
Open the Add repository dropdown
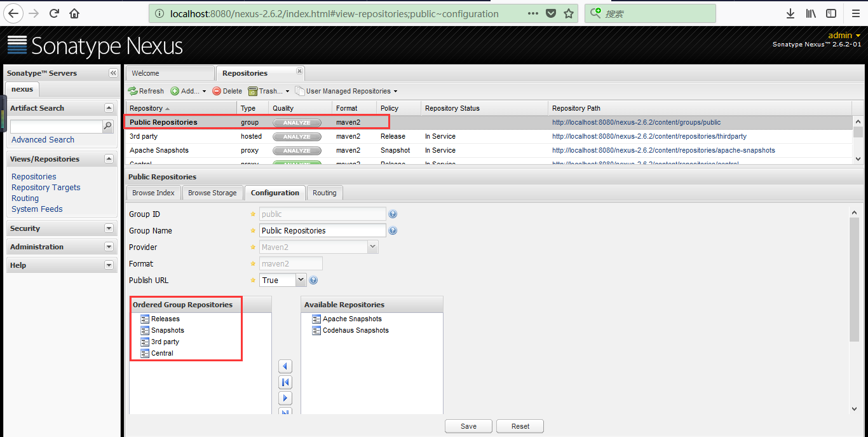pyautogui.click(x=188, y=91)
